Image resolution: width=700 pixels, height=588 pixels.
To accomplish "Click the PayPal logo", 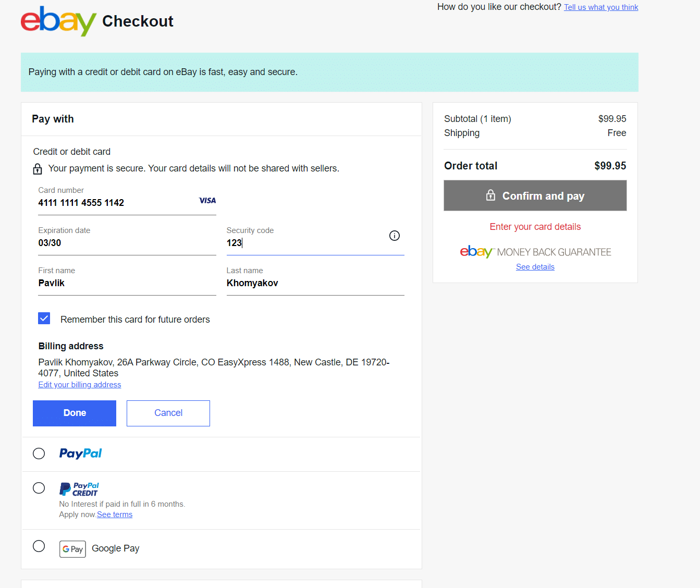I will (81, 454).
